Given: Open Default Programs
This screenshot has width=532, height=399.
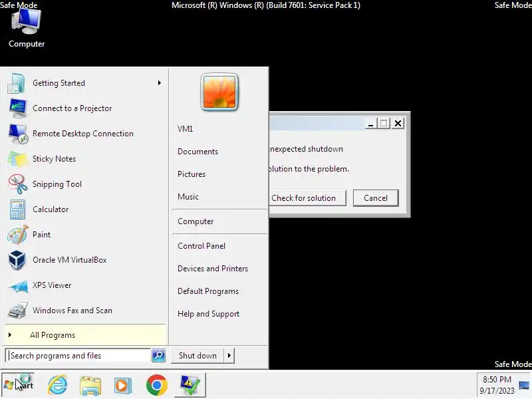Looking at the screenshot, I should 208,291.
